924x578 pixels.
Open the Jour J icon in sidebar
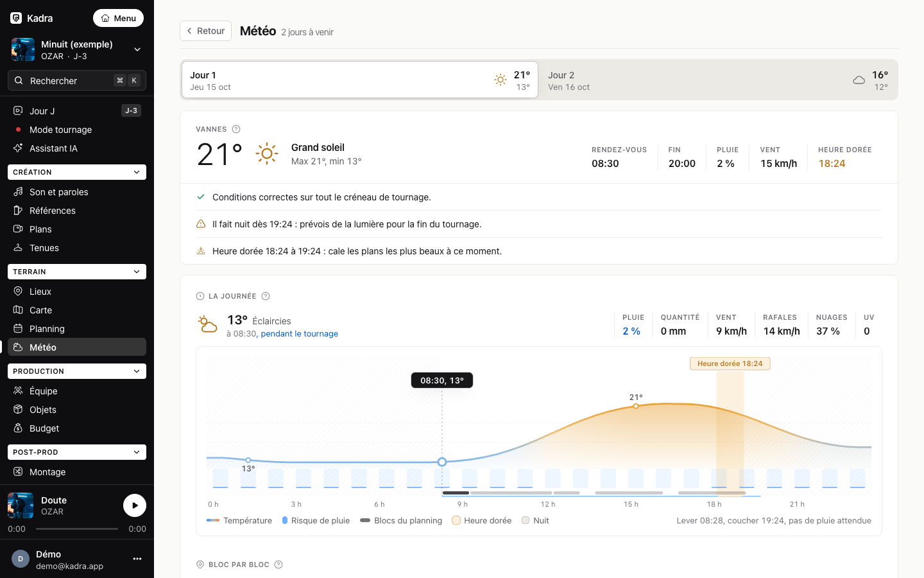tap(18, 110)
